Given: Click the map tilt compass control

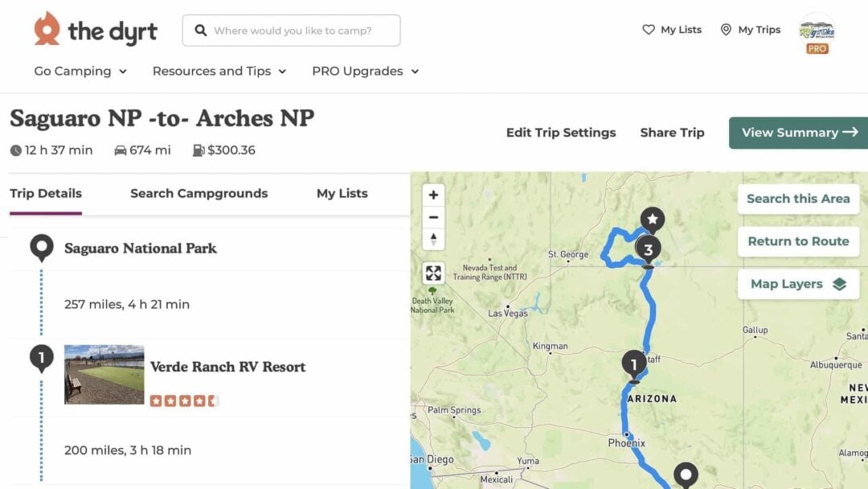Looking at the screenshot, I should [433, 240].
